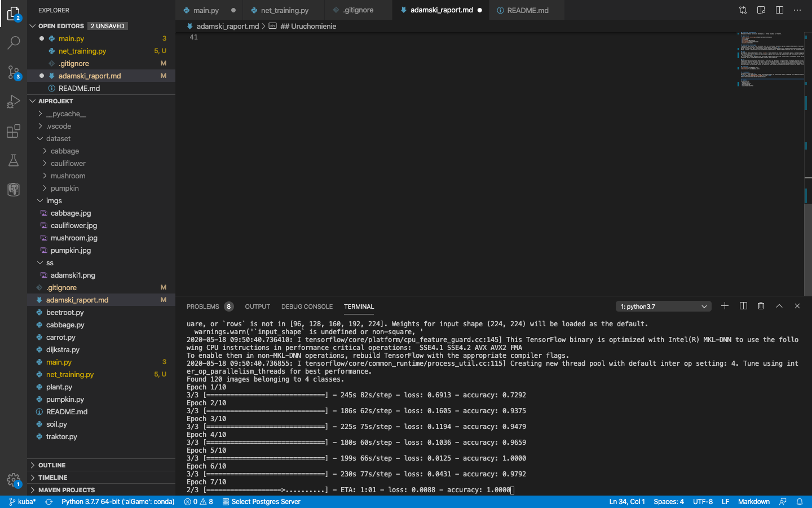The height and width of the screenshot is (508, 812).
Task: Open the Source Control view
Action: coord(14,72)
